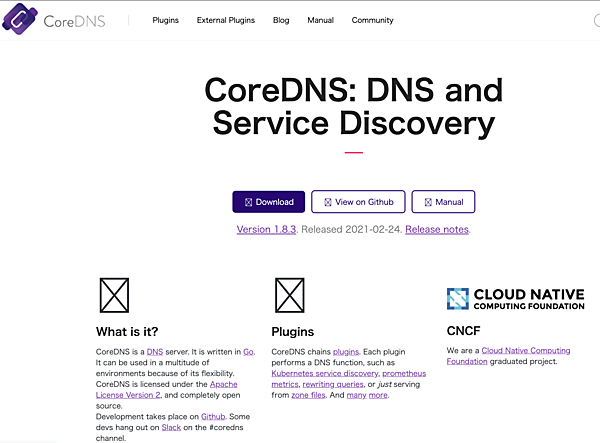
Task: Click the icon inside the Download button
Action: 248,202
